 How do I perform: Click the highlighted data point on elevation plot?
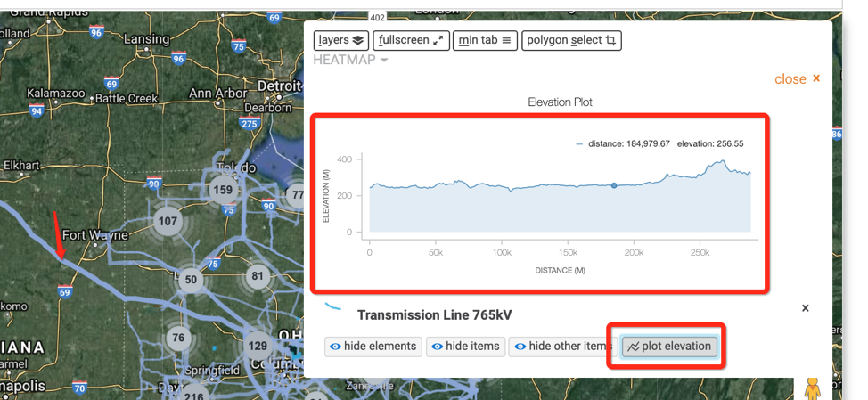click(x=614, y=185)
